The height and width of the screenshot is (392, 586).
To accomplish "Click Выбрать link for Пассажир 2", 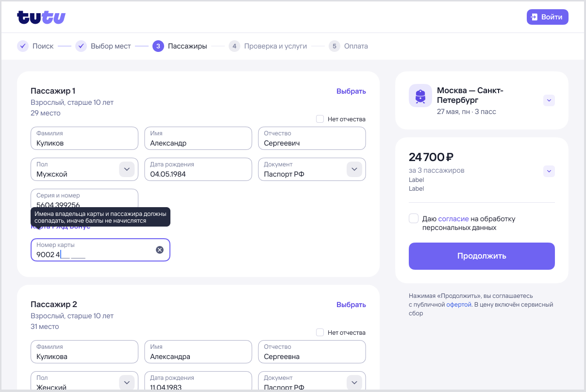I will (x=351, y=305).
